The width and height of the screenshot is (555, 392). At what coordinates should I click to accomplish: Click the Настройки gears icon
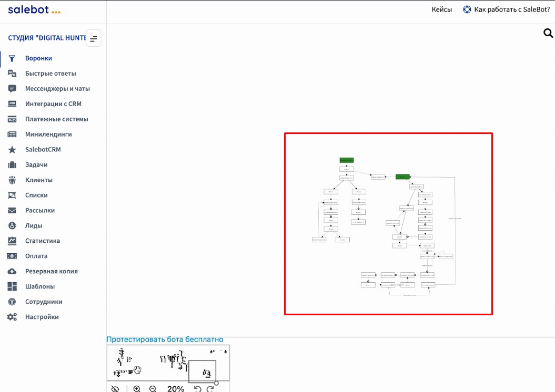pyautogui.click(x=12, y=317)
